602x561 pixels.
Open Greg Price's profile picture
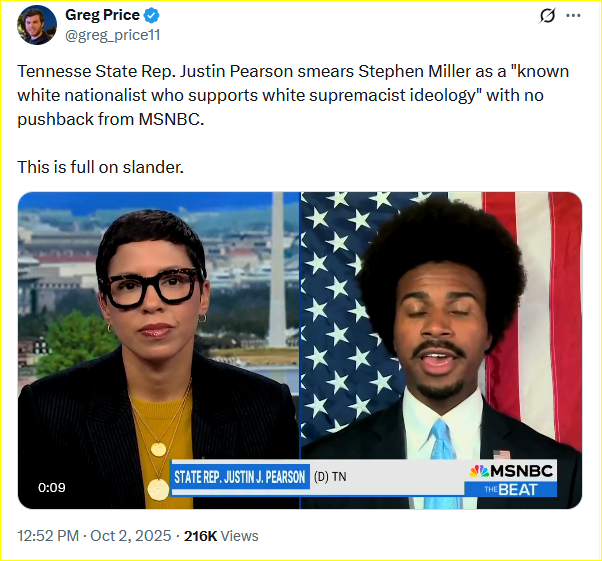pyautogui.click(x=37, y=25)
